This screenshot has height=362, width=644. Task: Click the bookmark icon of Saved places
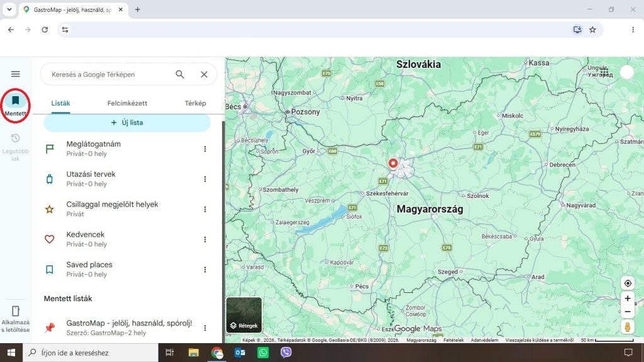(x=50, y=270)
